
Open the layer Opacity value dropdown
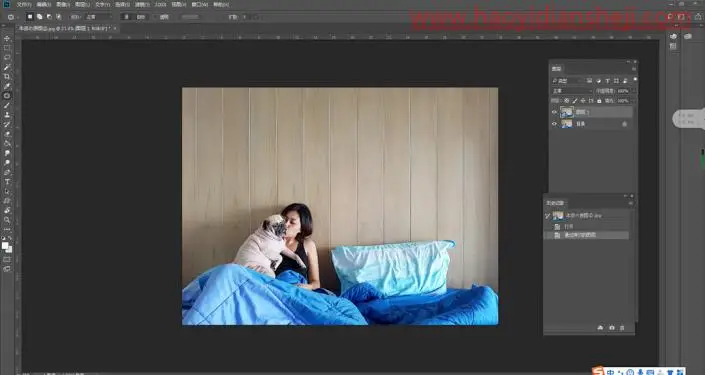point(634,91)
